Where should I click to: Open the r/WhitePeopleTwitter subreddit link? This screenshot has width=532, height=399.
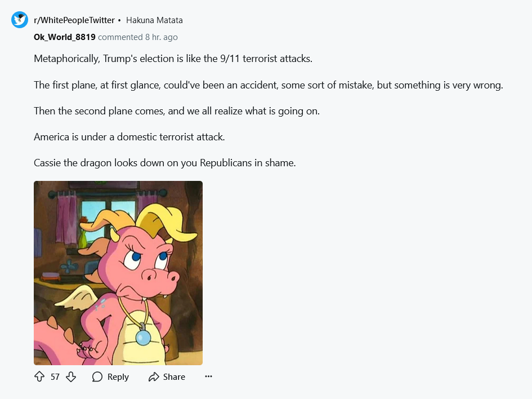[74, 20]
